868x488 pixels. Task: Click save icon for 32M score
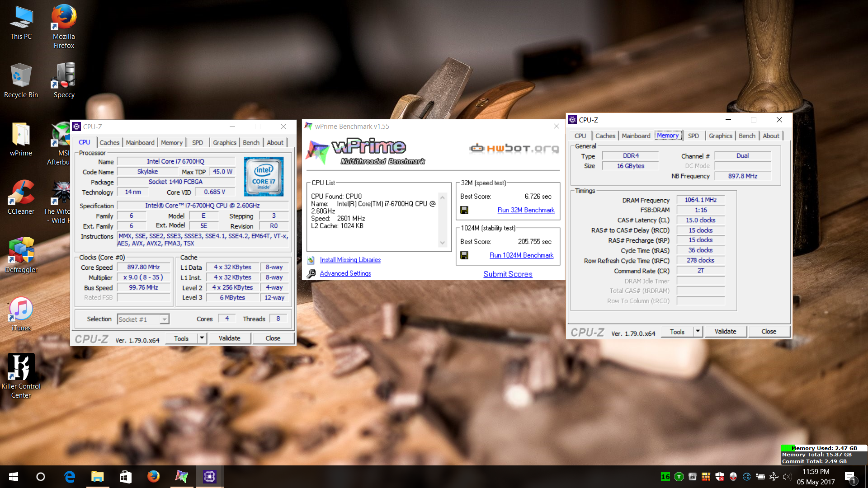click(x=464, y=210)
